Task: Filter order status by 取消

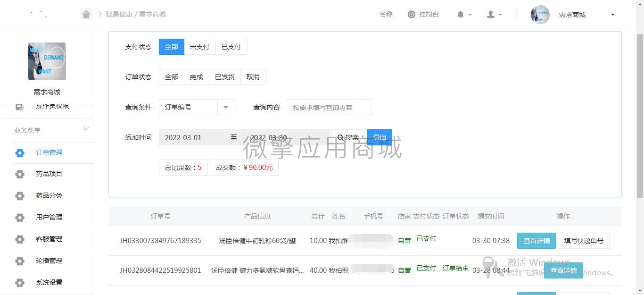Action: coord(253,77)
